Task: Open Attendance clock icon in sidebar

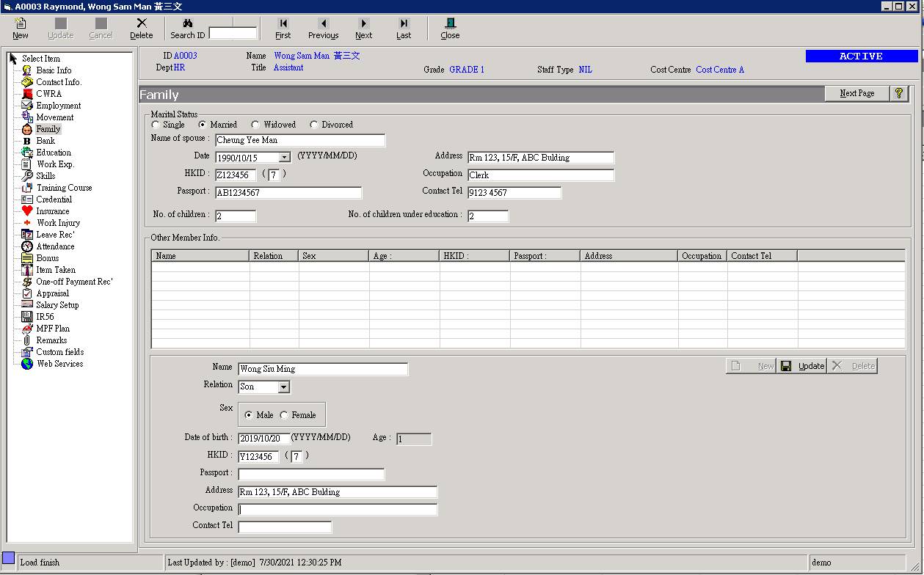Action: 27,246
